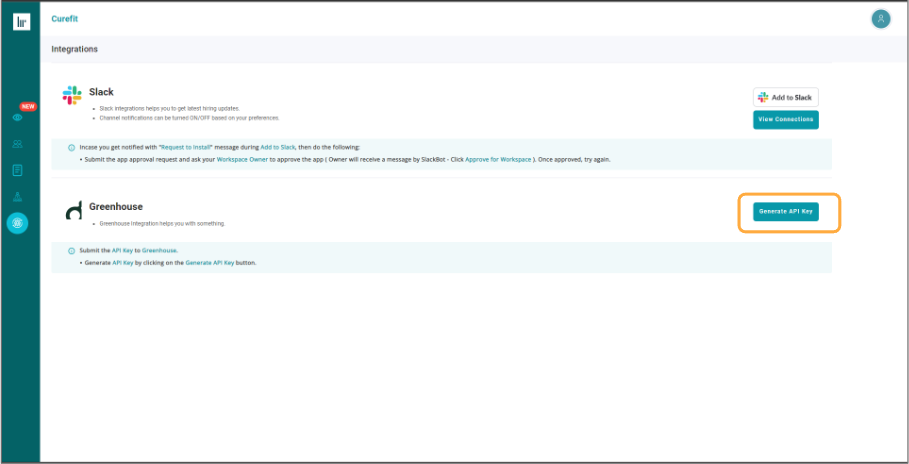Open the eye icon with NEW badge
Image resolution: width=909 pixels, height=464 pixels.
pyautogui.click(x=17, y=118)
